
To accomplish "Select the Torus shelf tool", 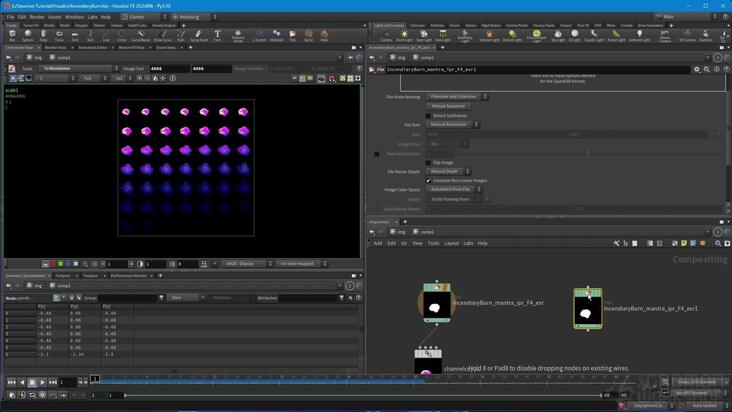I will click(59, 35).
